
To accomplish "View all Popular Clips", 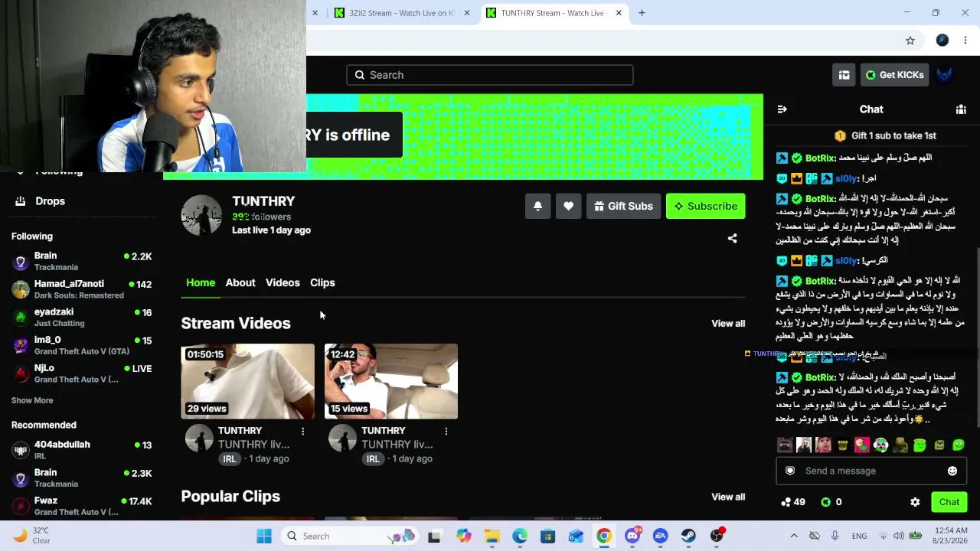I will [728, 497].
